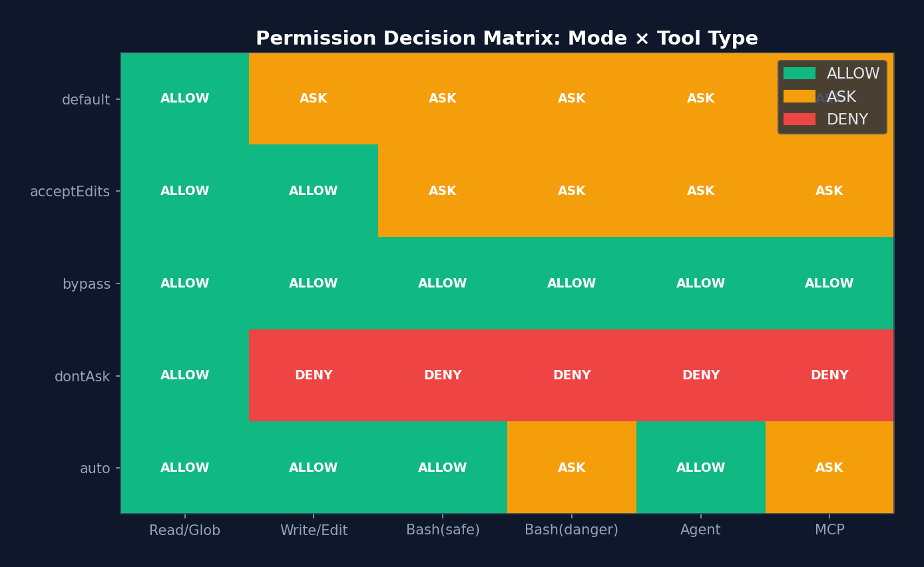Click the orange ASK legend swatch
The image size is (924, 567).
799,96
